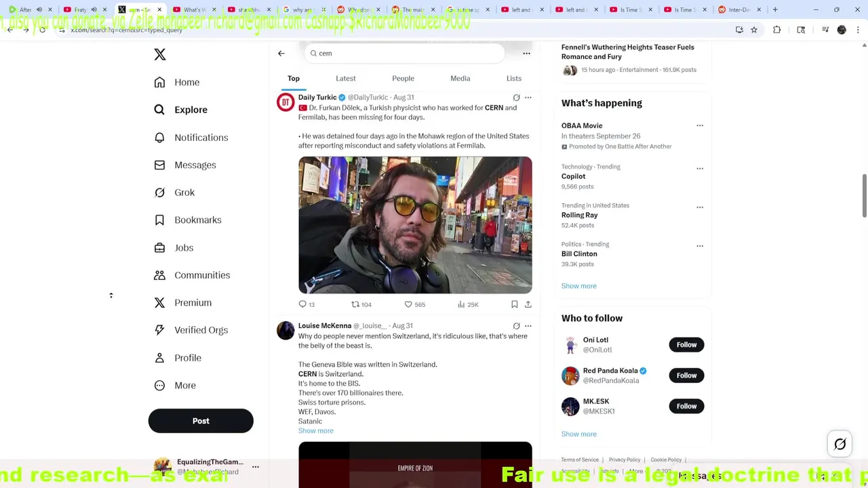Click the Profile person icon
The image size is (868, 488).
pos(159,358)
